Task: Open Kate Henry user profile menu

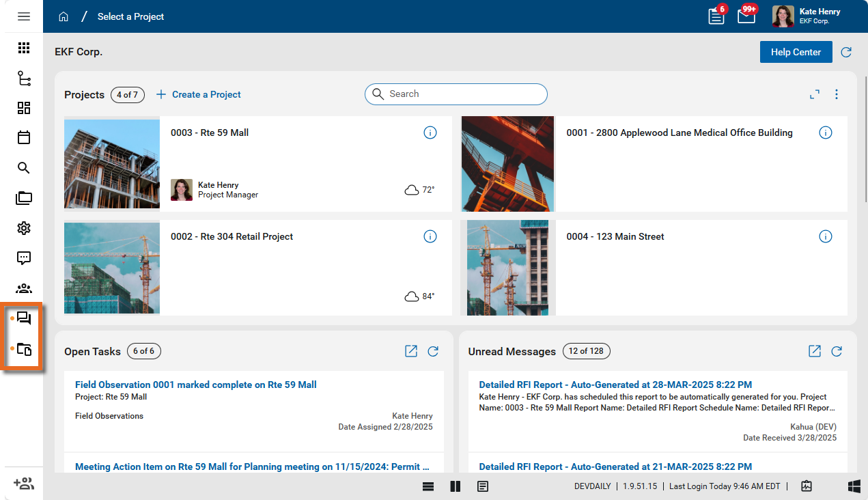Action: coord(807,16)
